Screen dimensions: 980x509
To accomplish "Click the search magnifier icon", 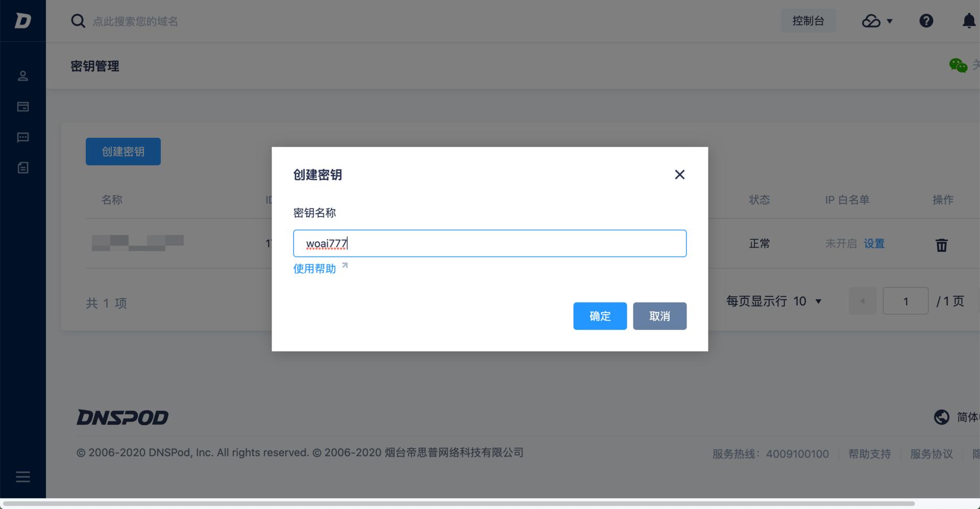I will [78, 20].
